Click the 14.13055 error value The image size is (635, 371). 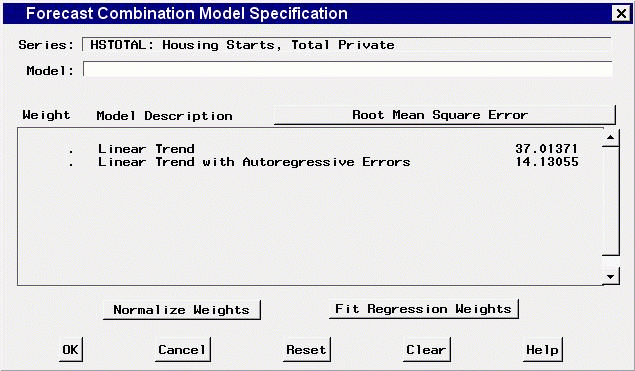click(547, 162)
